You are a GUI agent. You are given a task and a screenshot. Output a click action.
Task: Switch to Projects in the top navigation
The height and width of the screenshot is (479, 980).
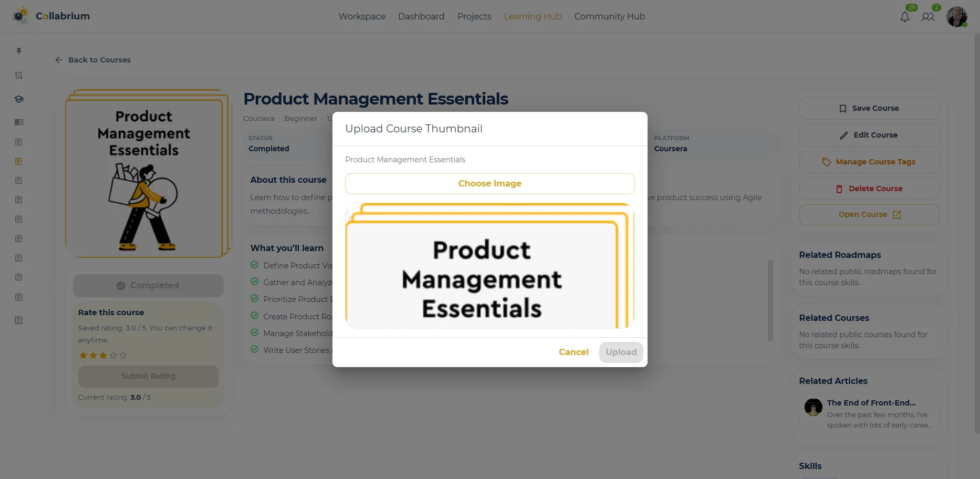click(474, 16)
